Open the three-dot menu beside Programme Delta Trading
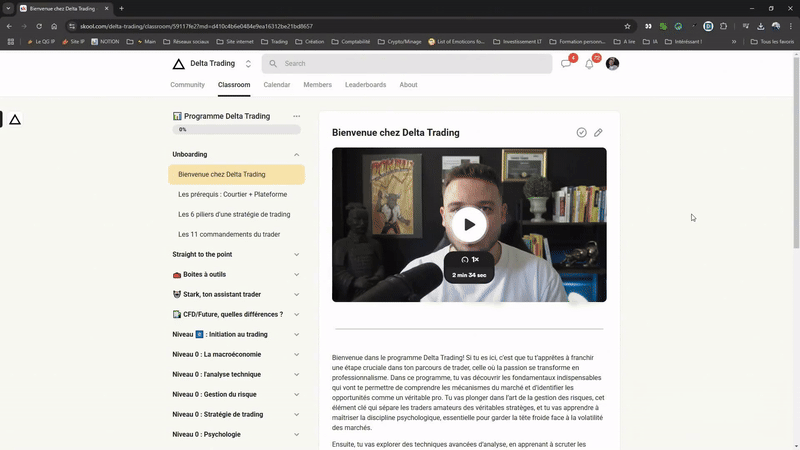The image size is (800, 450). click(296, 116)
